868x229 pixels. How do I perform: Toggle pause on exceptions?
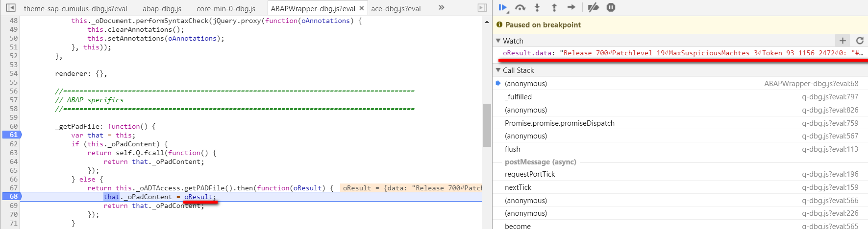pos(611,7)
